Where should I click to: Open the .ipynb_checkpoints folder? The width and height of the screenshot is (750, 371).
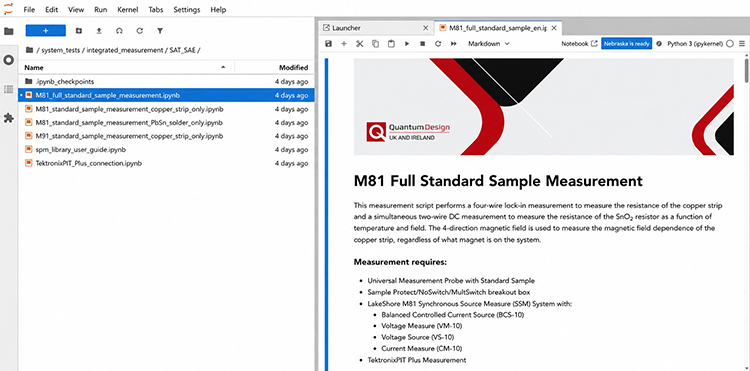click(x=166, y=81)
